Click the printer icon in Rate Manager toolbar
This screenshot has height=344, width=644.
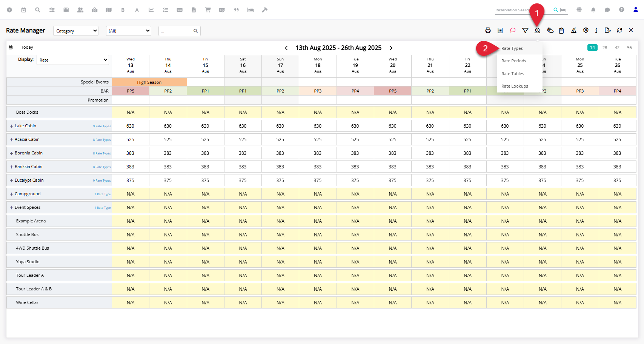(488, 30)
